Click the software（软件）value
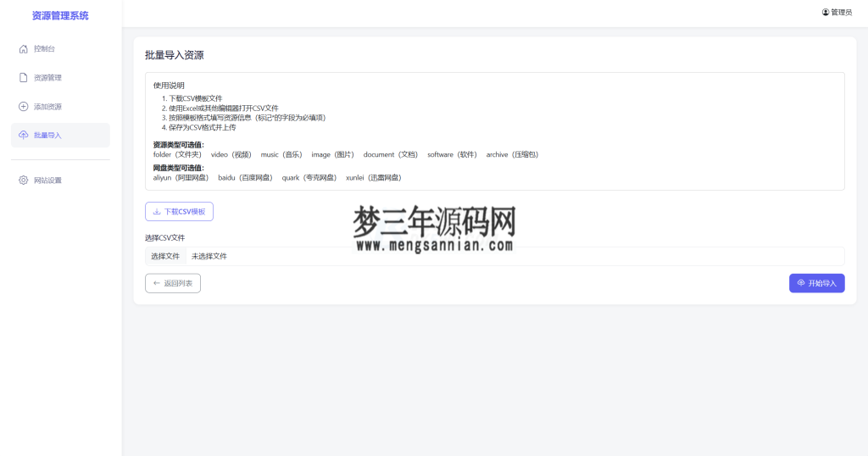868x456 pixels. click(453, 154)
